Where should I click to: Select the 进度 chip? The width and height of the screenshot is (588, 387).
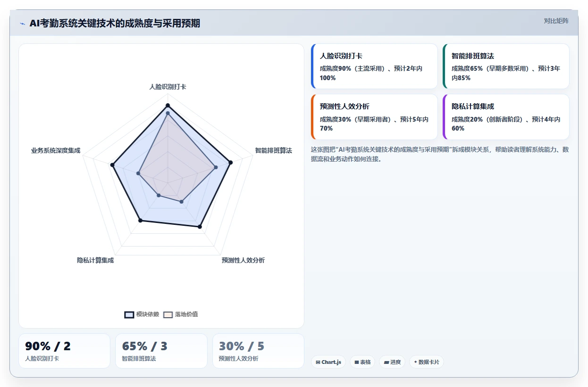(392, 362)
